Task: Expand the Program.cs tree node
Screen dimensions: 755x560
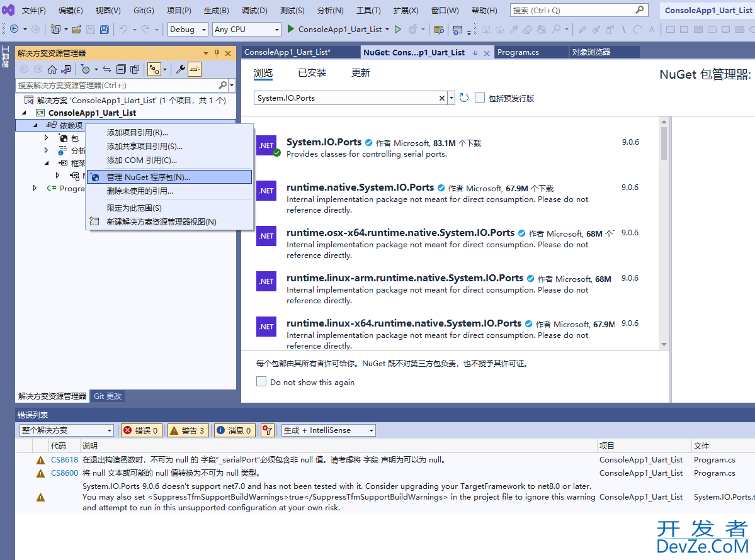Action: pyautogui.click(x=35, y=188)
